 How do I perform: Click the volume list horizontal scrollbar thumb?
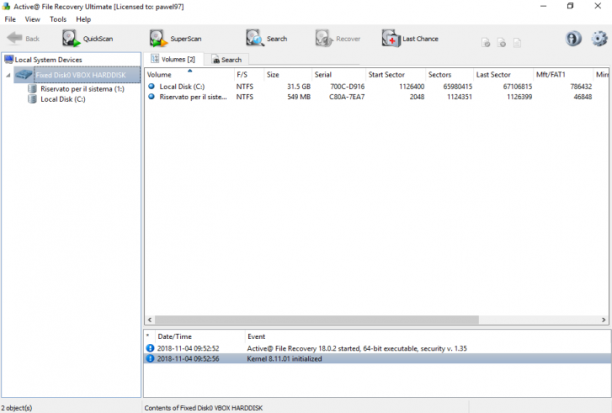pyautogui.click(x=317, y=320)
